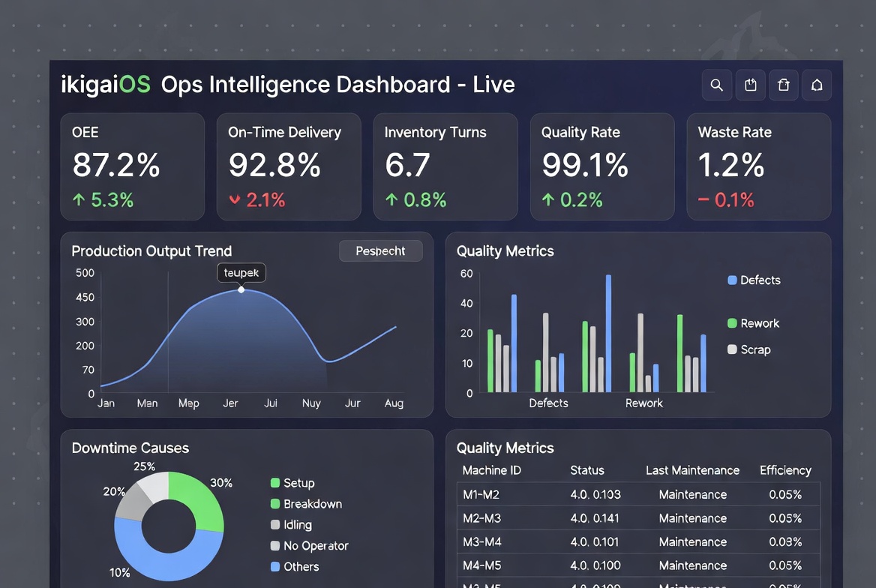
Task: Switch to the Rework group in Quality Metrics
Action: [x=643, y=403]
